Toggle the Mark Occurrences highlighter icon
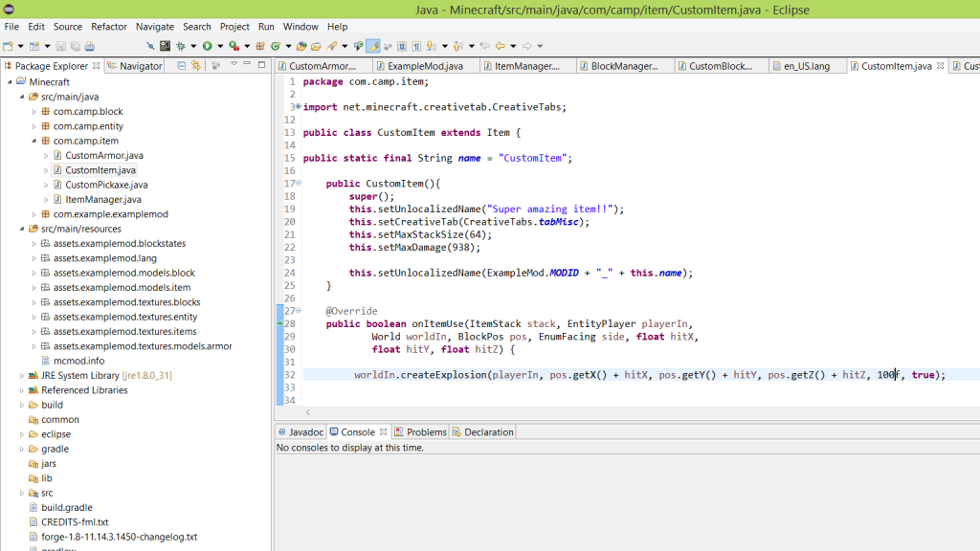This screenshot has height=551, width=980. (x=374, y=45)
